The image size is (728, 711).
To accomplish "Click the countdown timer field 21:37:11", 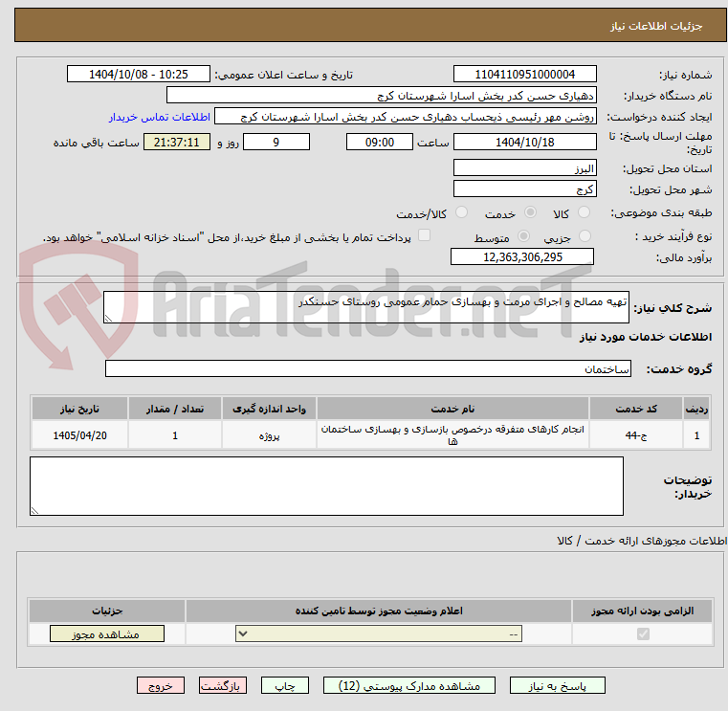I will point(176,143).
